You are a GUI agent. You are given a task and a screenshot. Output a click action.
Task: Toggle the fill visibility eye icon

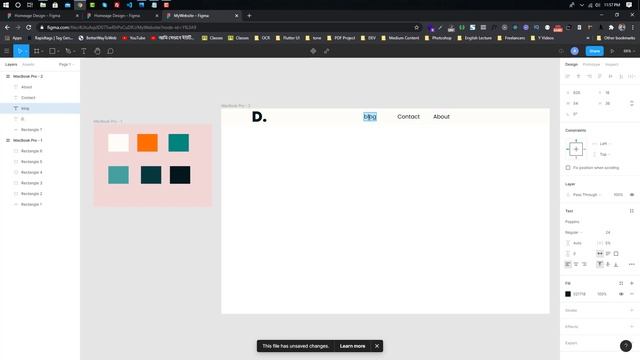coord(621,294)
